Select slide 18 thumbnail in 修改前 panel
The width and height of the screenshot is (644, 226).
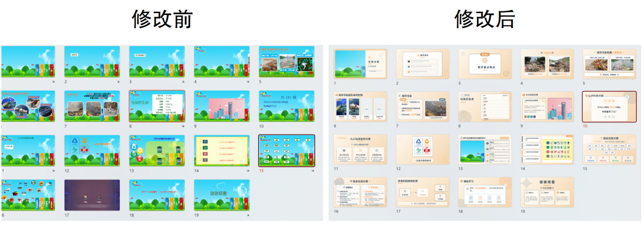click(x=157, y=195)
